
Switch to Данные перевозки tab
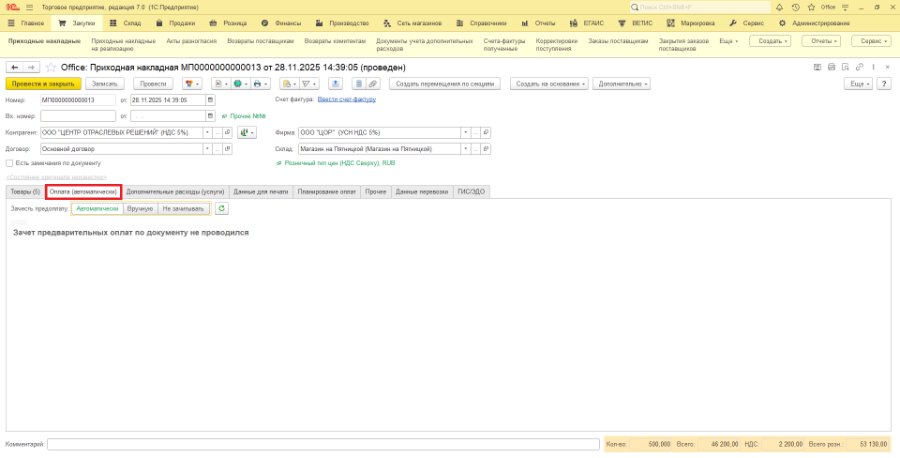tap(422, 192)
